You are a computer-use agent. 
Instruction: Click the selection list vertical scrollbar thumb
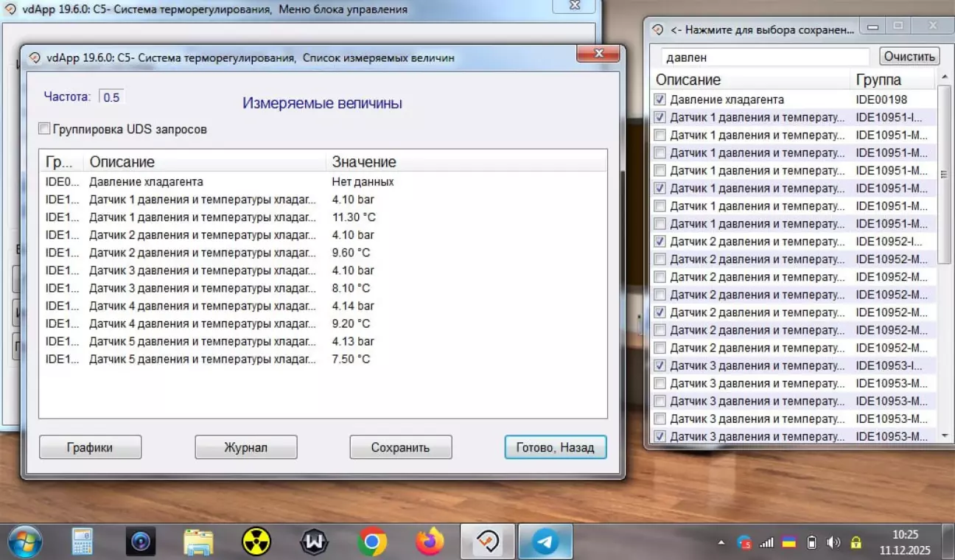(945, 175)
